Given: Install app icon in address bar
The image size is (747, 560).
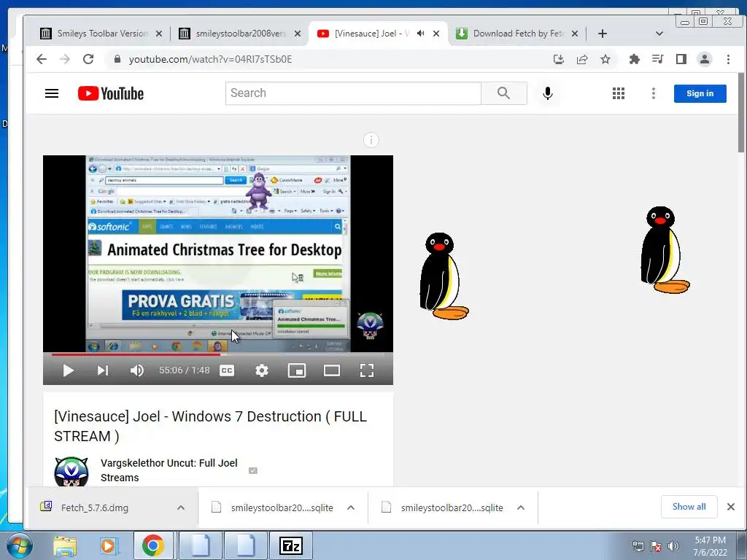Looking at the screenshot, I should coord(558,59).
